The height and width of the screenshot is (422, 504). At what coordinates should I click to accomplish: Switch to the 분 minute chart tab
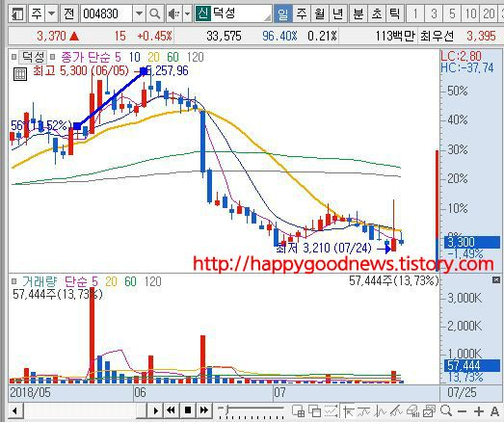click(x=358, y=13)
